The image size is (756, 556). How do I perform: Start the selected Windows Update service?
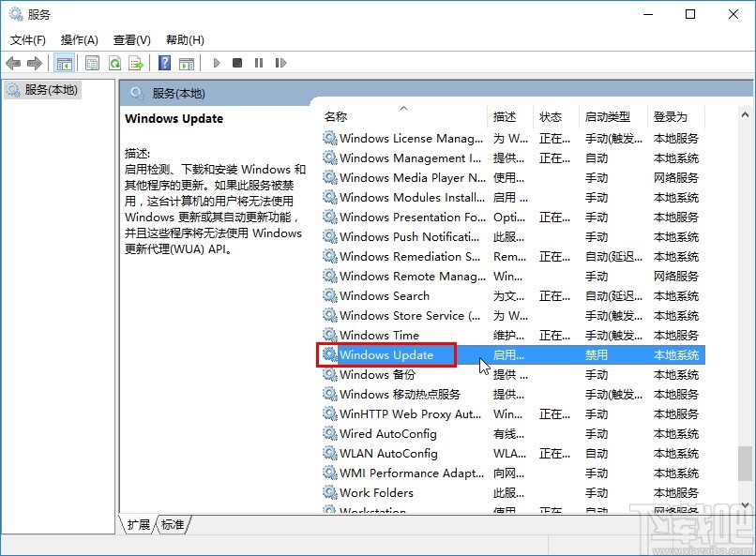click(x=216, y=63)
